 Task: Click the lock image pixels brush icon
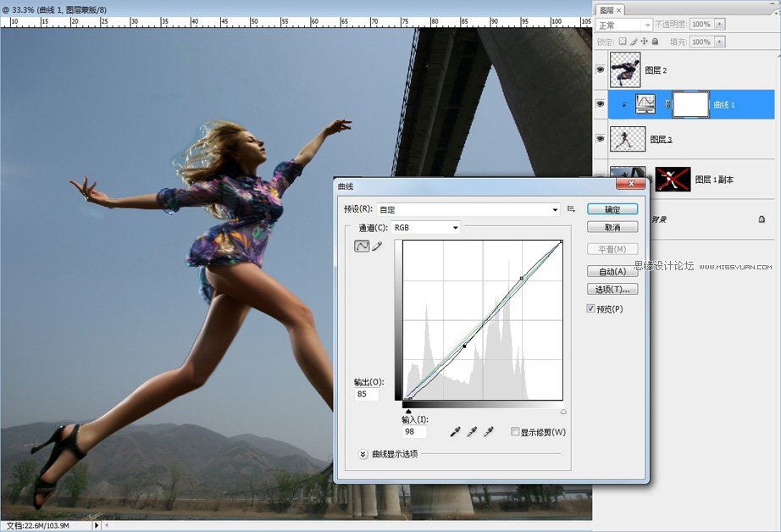click(634, 42)
